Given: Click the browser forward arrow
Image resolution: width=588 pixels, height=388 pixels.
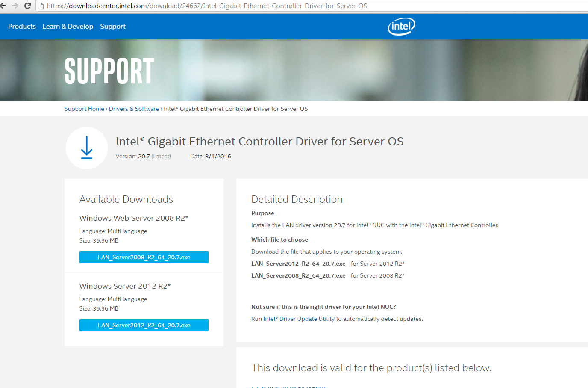Looking at the screenshot, I should [x=15, y=6].
